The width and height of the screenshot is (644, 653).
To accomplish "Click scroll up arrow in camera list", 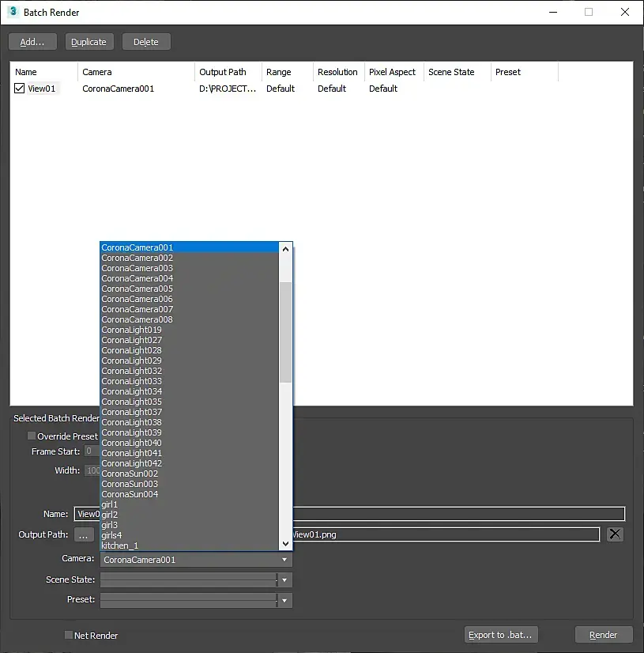I will coord(285,250).
